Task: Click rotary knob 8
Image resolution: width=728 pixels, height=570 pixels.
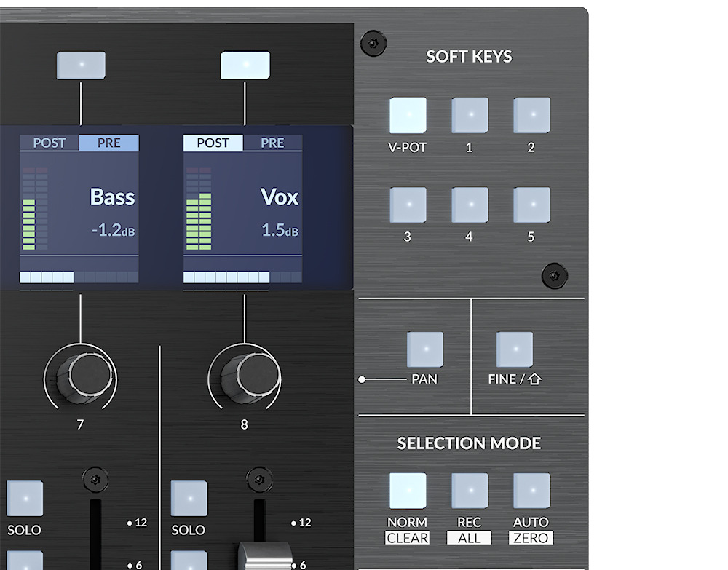Action: pos(250,377)
